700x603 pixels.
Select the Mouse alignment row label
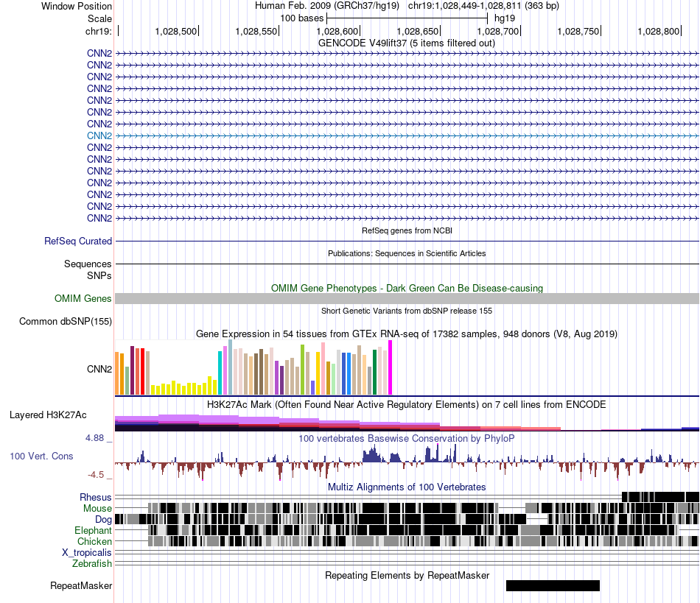click(x=97, y=509)
